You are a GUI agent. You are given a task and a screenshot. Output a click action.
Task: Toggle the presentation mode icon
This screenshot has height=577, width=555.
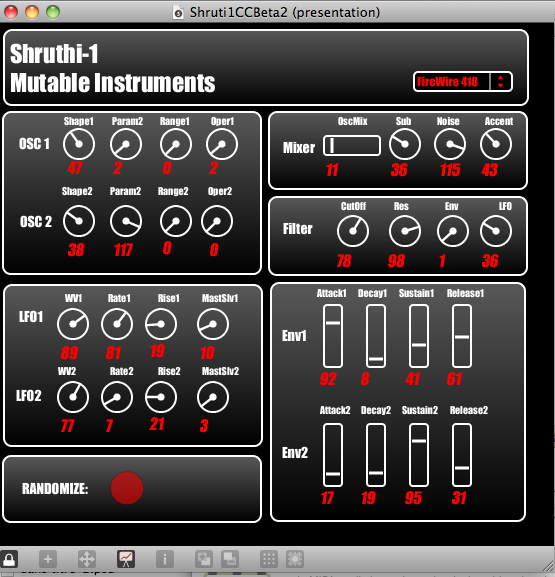pos(126,559)
